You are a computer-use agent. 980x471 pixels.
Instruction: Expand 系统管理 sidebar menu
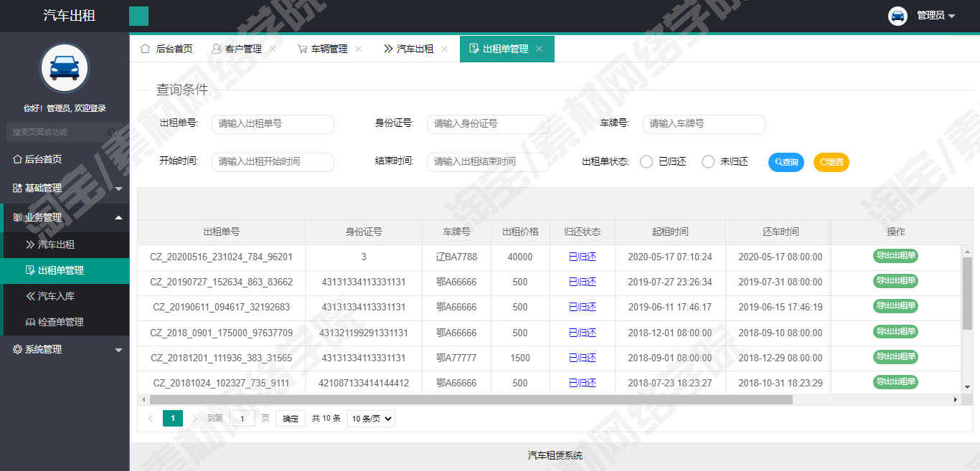(65, 349)
